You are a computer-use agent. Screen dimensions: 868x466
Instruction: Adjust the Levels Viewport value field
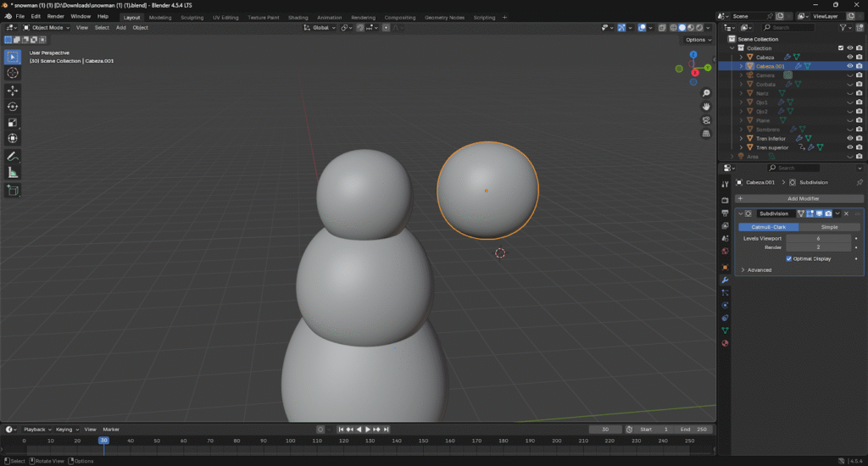point(818,238)
